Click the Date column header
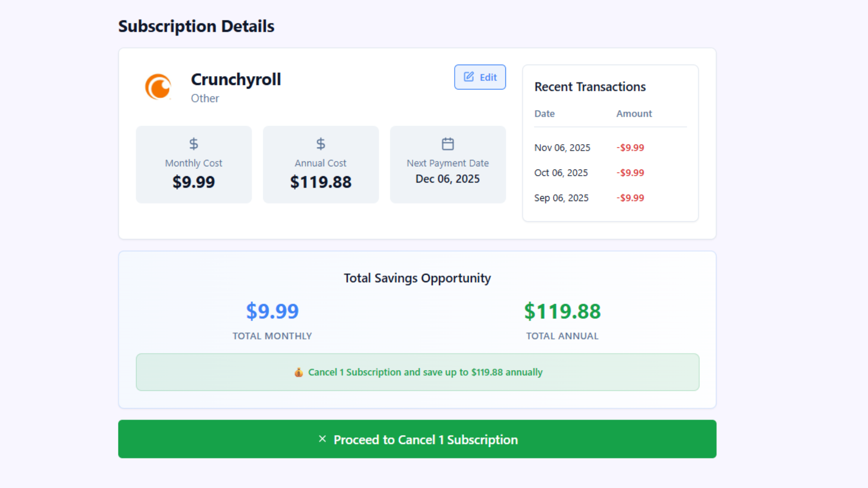Image resolution: width=868 pixels, height=488 pixels. tap(544, 114)
